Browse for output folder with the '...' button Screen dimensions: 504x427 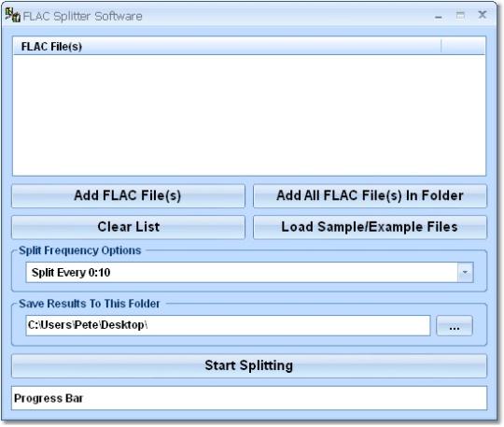tap(455, 326)
